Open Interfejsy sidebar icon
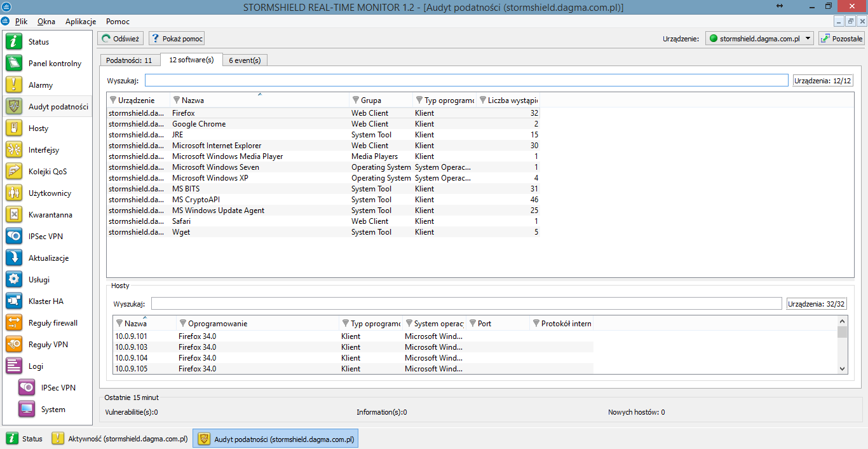This screenshot has width=868, height=449. [14, 150]
